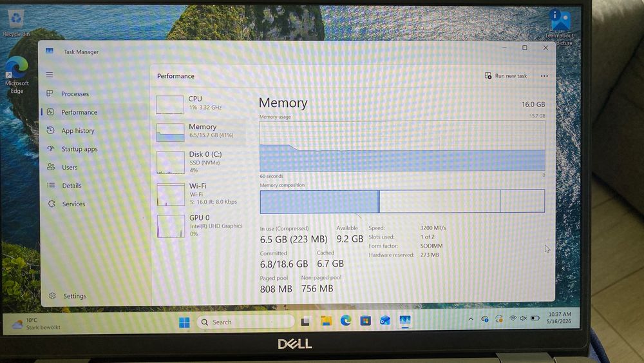Show hidden tray icons chevron
This screenshot has width=644, height=363.
(471, 319)
